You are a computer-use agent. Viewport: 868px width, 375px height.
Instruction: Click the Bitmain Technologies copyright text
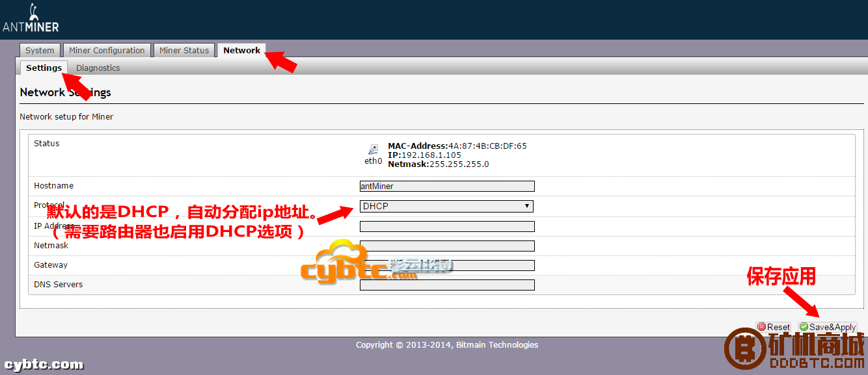pyautogui.click(x=447, y=345)
